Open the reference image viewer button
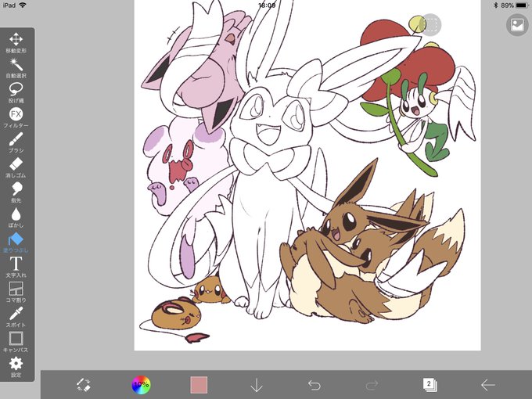 (x=517, y=25)
